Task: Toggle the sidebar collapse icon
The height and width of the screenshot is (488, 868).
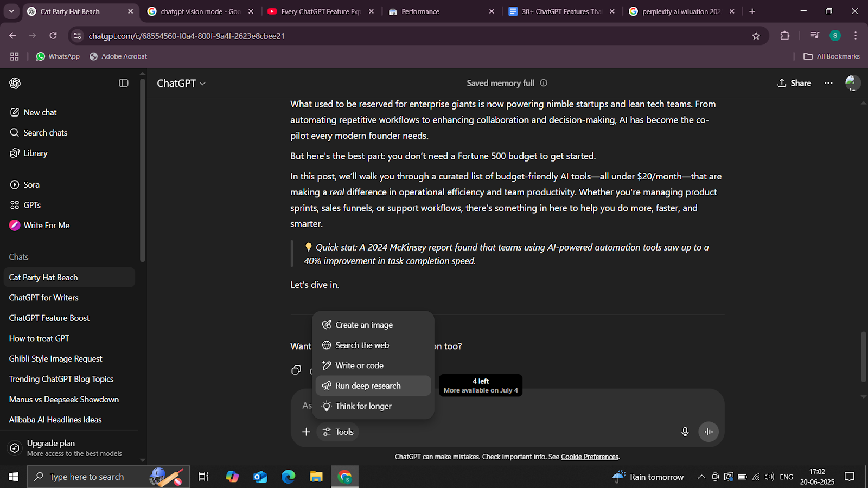Action: 124,83
